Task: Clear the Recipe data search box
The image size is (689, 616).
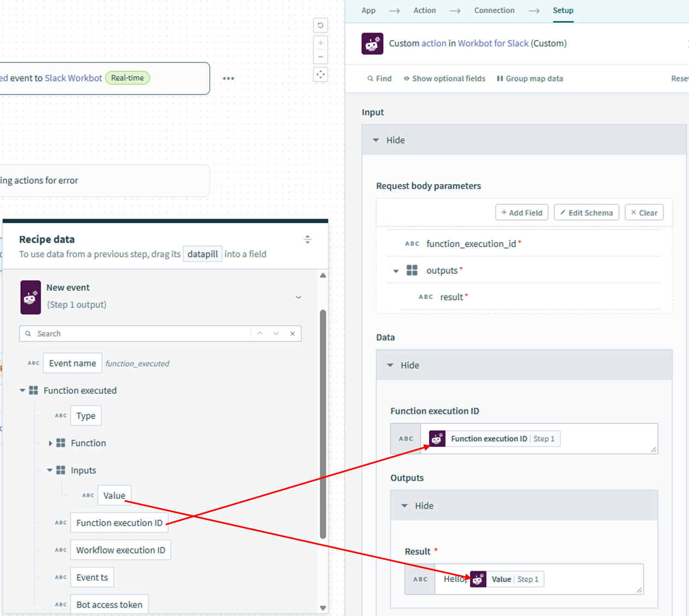Action: [292, 333]
